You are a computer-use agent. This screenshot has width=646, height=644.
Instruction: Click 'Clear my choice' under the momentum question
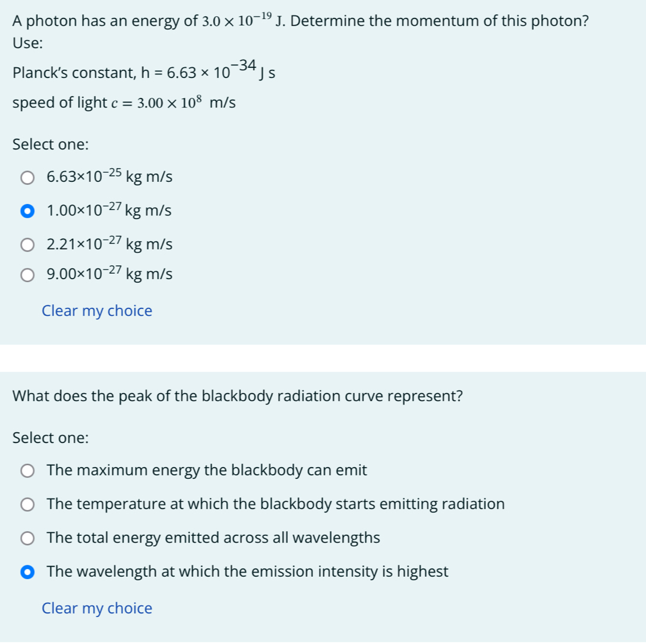97,310
